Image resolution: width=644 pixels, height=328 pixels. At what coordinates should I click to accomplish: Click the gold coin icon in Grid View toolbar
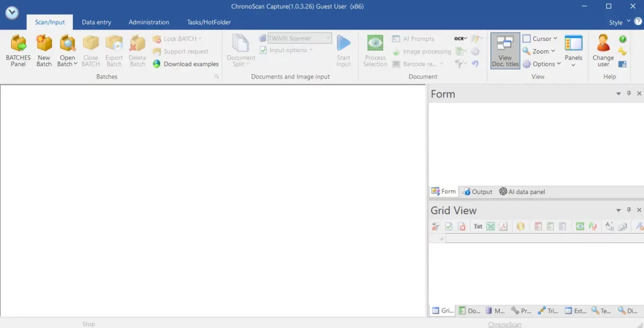click(x=520, y=226)
